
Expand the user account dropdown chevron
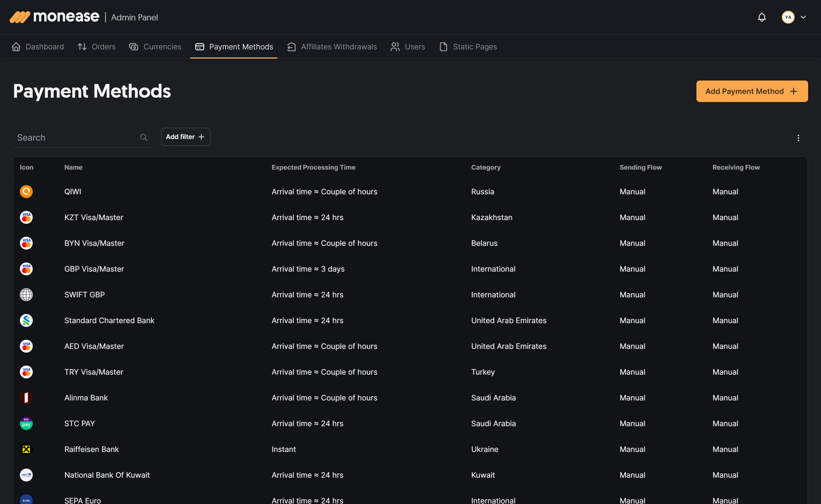[x=803, y=17]
